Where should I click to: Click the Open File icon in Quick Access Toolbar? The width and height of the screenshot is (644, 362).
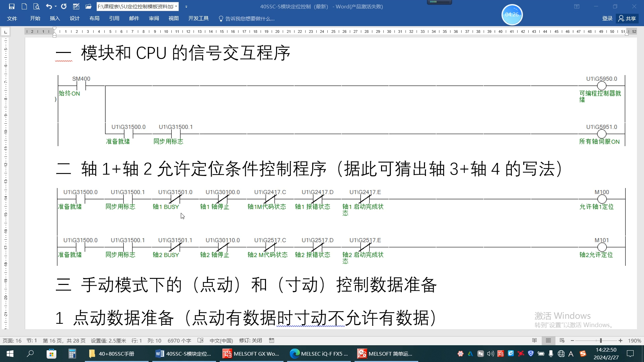pyautogui.click(x=89, y=6)
